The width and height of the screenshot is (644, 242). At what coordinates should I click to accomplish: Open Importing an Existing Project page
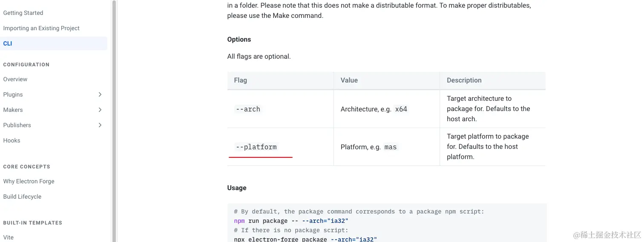pos(41,28)
